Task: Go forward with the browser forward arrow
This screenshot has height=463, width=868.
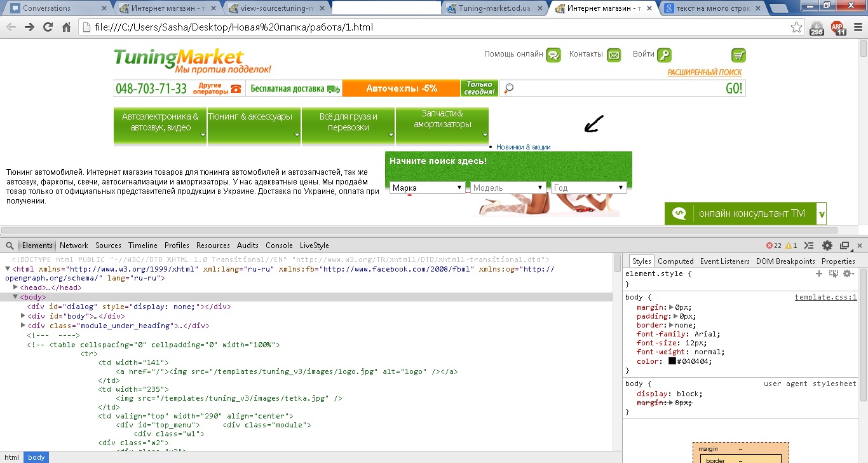Action: pyautogui.click(x=29, y=27)
